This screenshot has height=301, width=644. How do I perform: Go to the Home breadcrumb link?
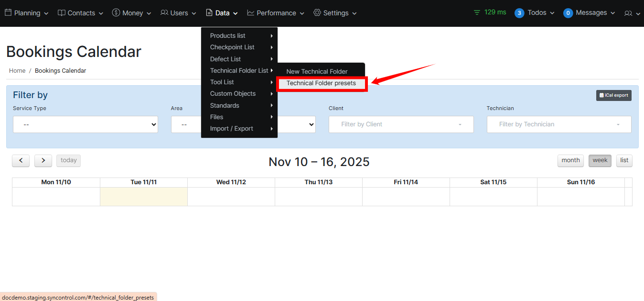pyautogui.click(x=17, y=70)
